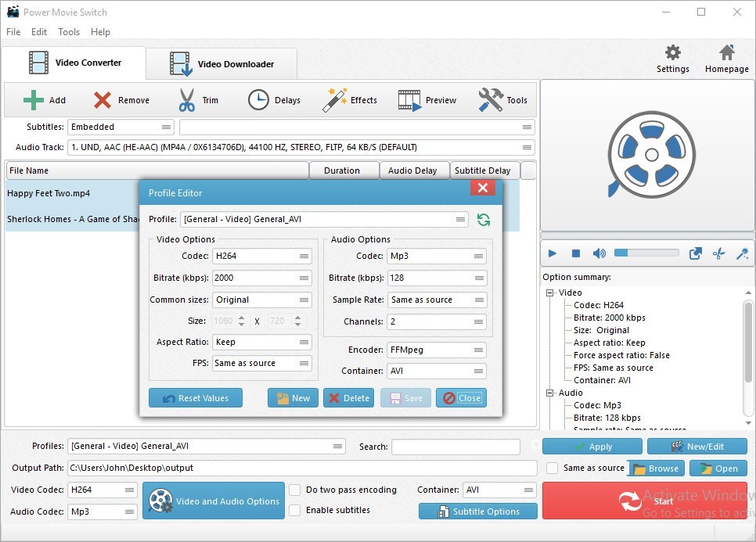Click the Reset Values button
The height and width of the screenshot is (542, 756).
(x=196, y=398)
